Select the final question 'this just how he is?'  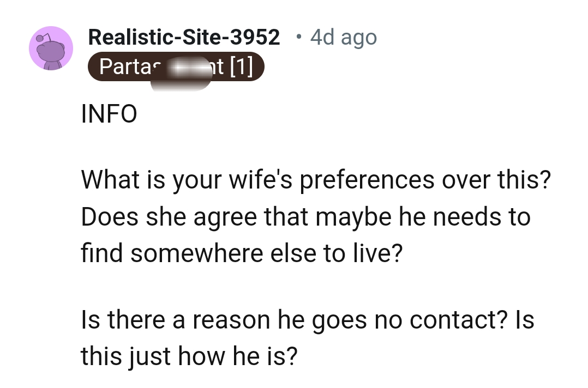[188, 355]
